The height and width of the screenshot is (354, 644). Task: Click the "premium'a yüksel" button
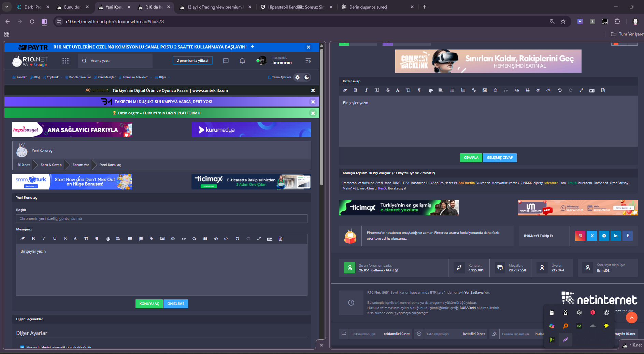[x=192, y=61]
